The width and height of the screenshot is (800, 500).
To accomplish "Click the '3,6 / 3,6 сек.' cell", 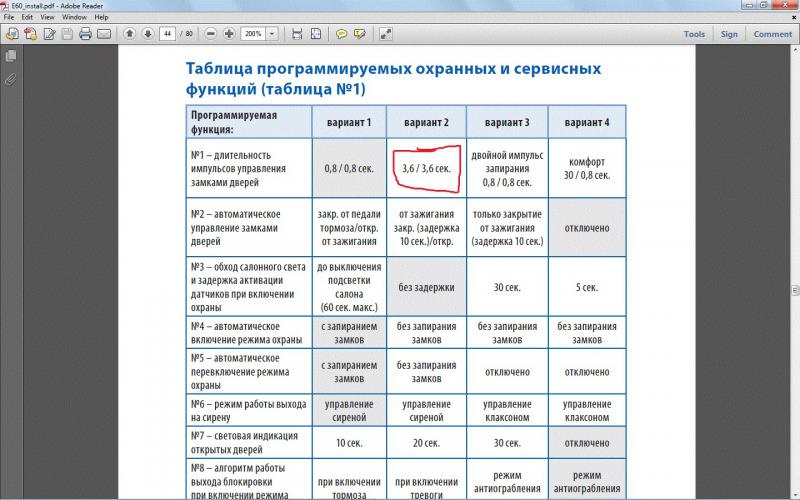I will coord(427,168).
